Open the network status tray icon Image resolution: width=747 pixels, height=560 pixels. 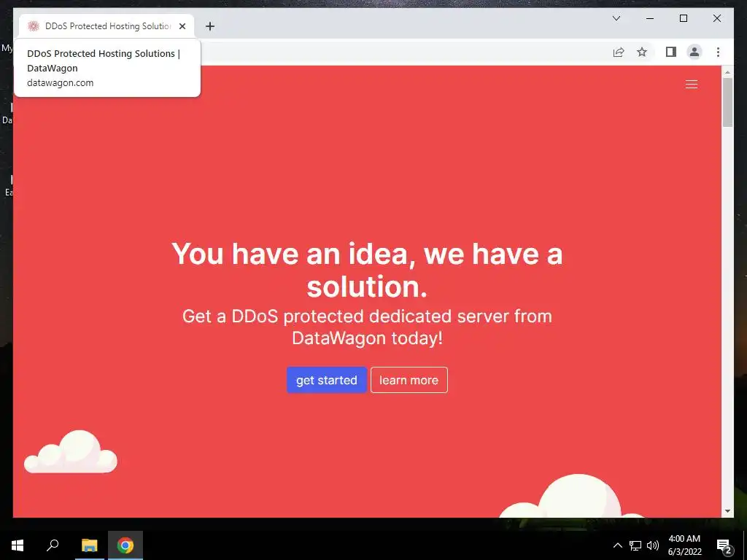pyautogui.click(x=635, y=545)
